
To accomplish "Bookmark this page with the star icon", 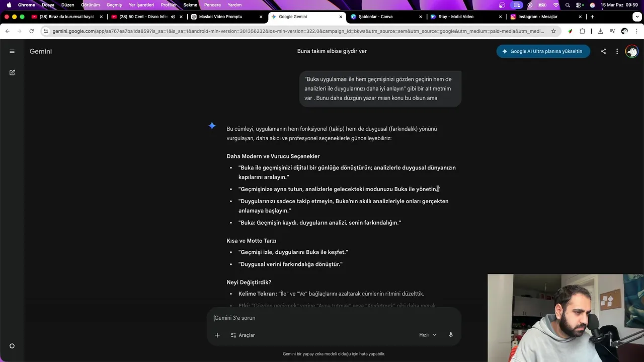I will tap(553, 31).
